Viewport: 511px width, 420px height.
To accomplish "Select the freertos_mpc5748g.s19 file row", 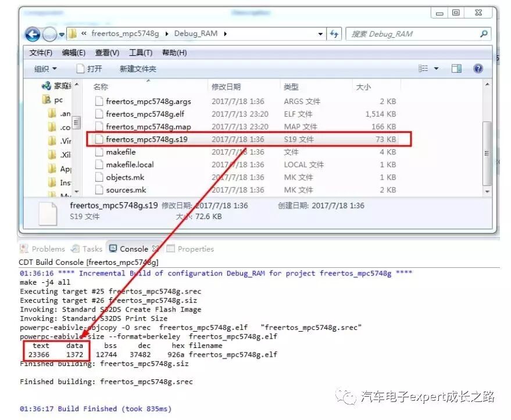I will click(x=249, y=139).
